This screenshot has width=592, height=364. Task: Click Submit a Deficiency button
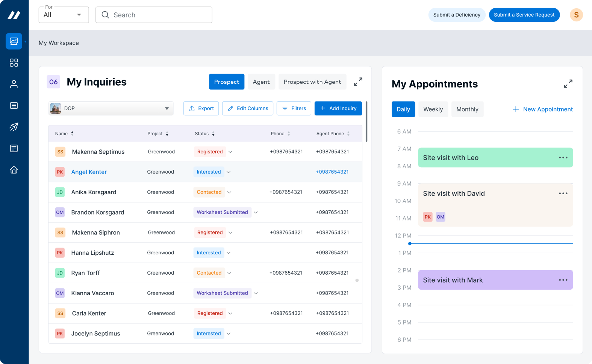457,15
